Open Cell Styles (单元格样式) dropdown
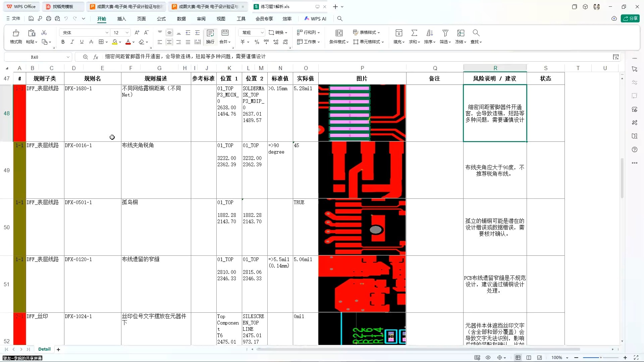This screenshot has height=362, width=644. tap(368, 42)
